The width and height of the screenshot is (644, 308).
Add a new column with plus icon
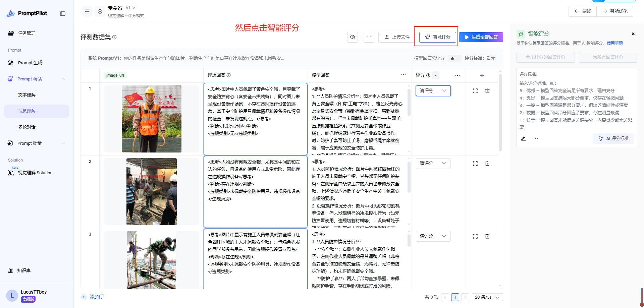tap(482, 75)
